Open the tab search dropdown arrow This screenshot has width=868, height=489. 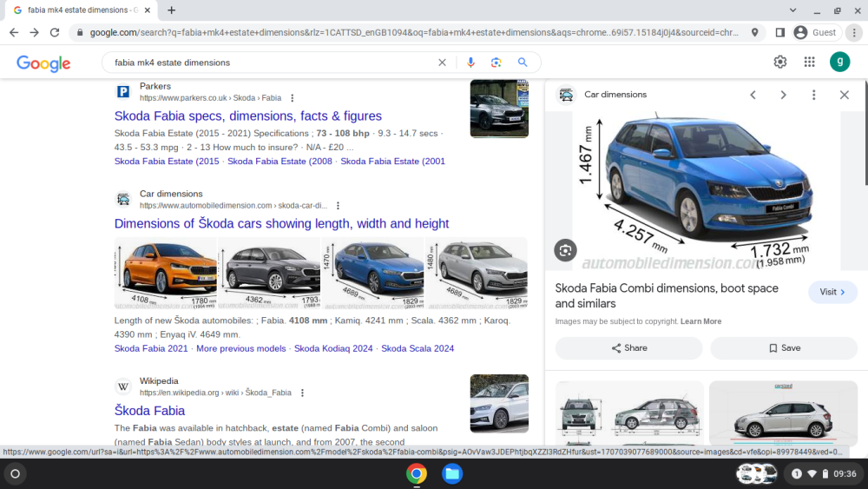(x=792, y=10)
